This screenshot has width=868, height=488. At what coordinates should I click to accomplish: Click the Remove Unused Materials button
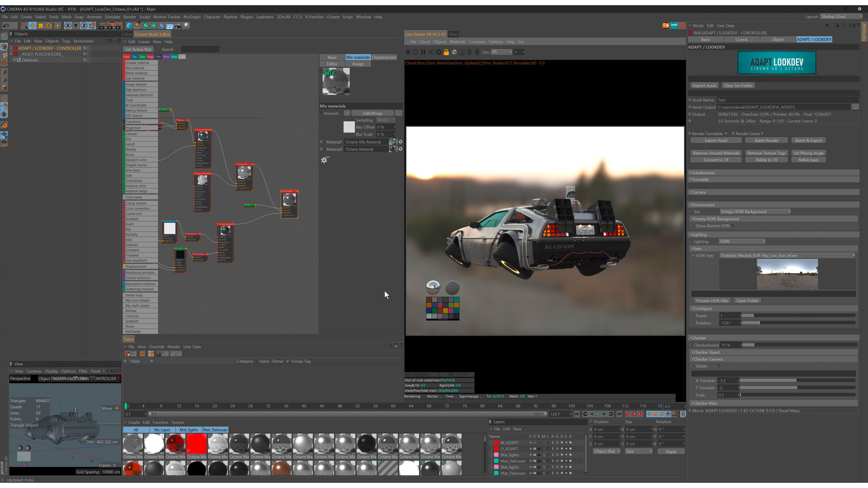tap(716, 153)
